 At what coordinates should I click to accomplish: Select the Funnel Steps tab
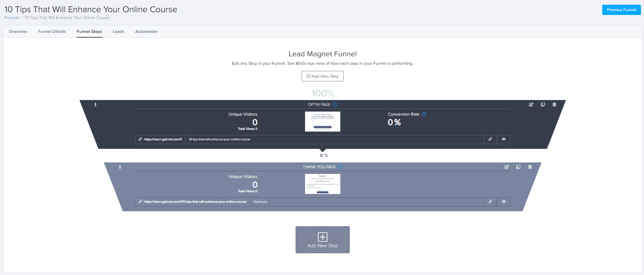(x=89, y=32)
